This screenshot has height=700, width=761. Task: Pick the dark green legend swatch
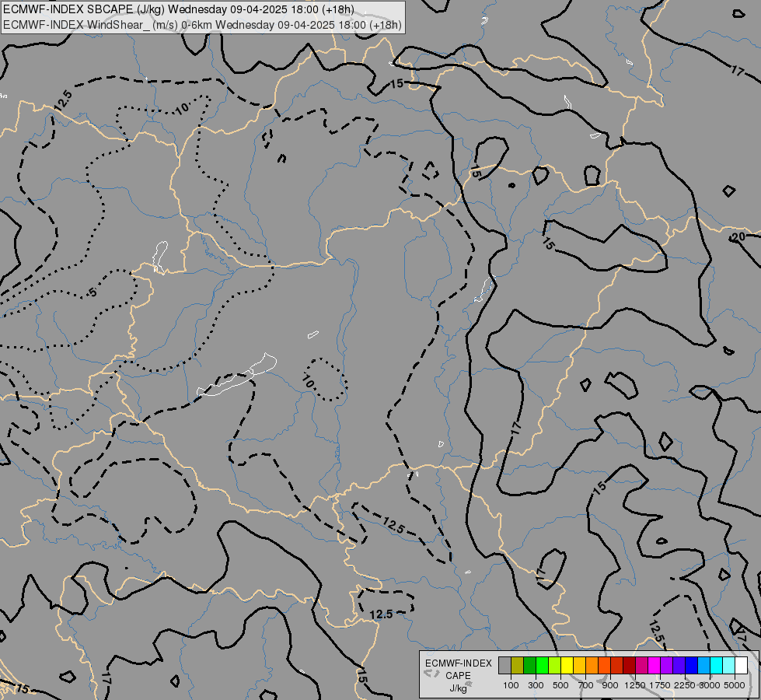[529, 665]
